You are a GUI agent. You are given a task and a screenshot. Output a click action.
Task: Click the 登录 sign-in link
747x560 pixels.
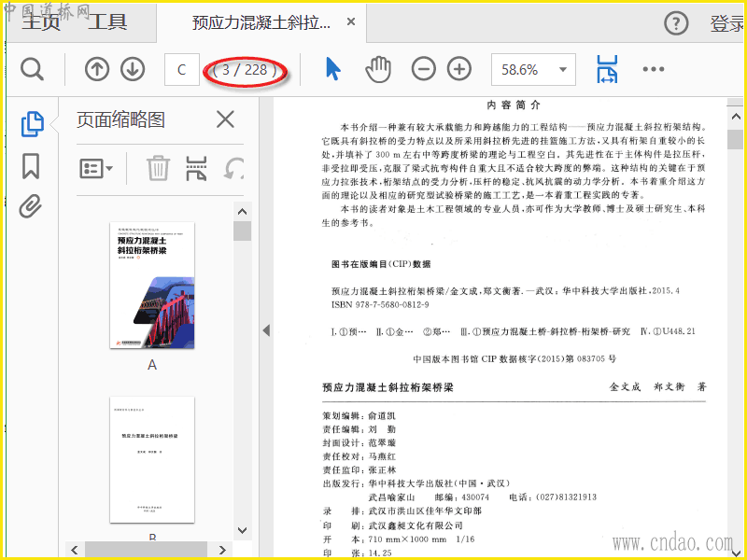pyautogui.click(x=727, y=22)
